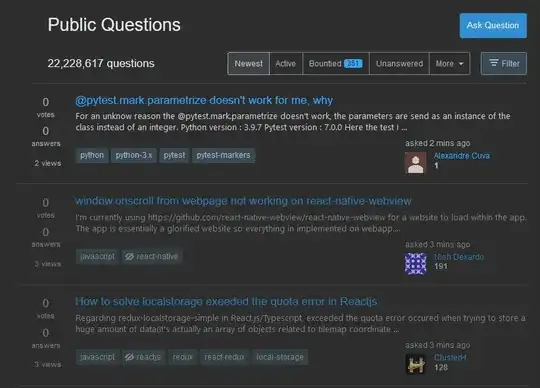The height and width of the screenshot is (388, 540).
Task: Click the local-storage tag
Action: coord(280,357)
